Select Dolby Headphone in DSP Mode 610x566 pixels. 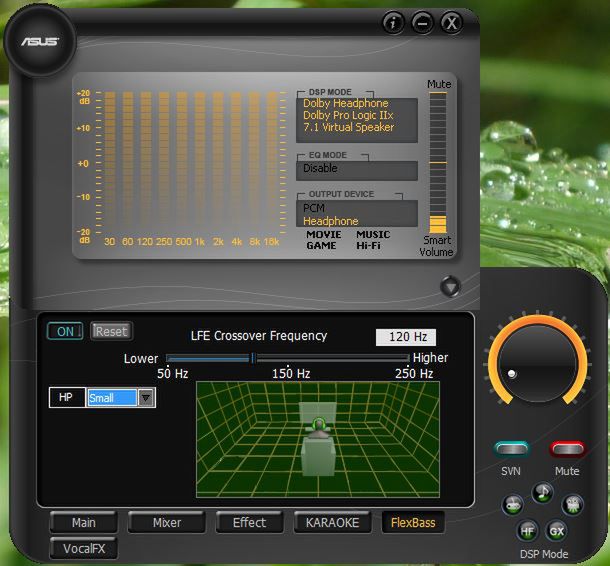[345, 103]
